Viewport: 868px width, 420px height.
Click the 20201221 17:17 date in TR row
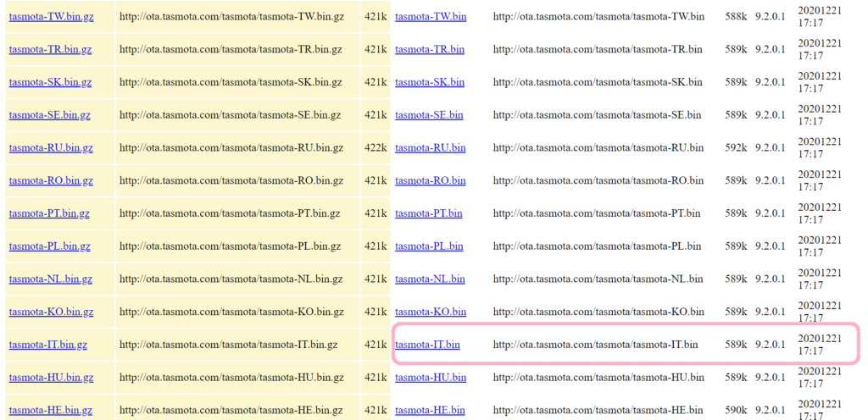click(820, 48)
